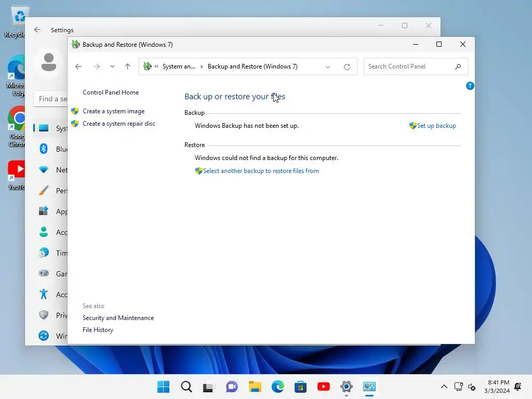Maximize Backup and Restore window
Screen dimensions: 532x399
[x=438, y=45]
